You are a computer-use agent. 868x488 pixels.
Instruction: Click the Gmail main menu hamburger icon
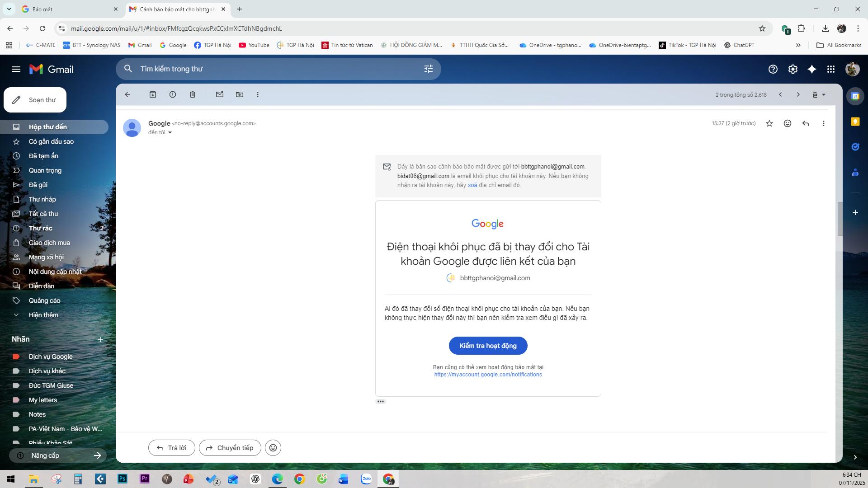point(16,69)
